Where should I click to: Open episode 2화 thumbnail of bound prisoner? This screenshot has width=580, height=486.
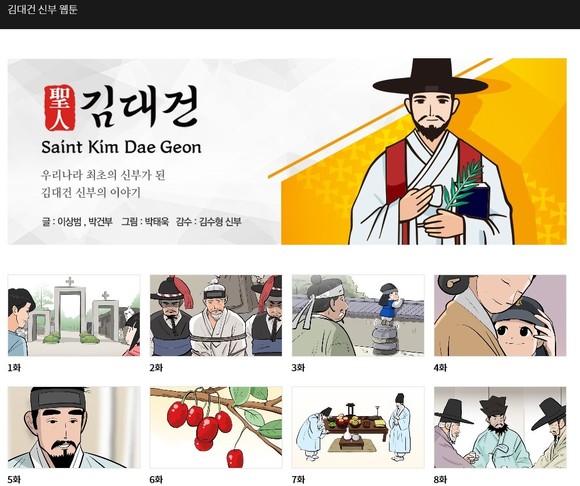(x=216, y=315)
